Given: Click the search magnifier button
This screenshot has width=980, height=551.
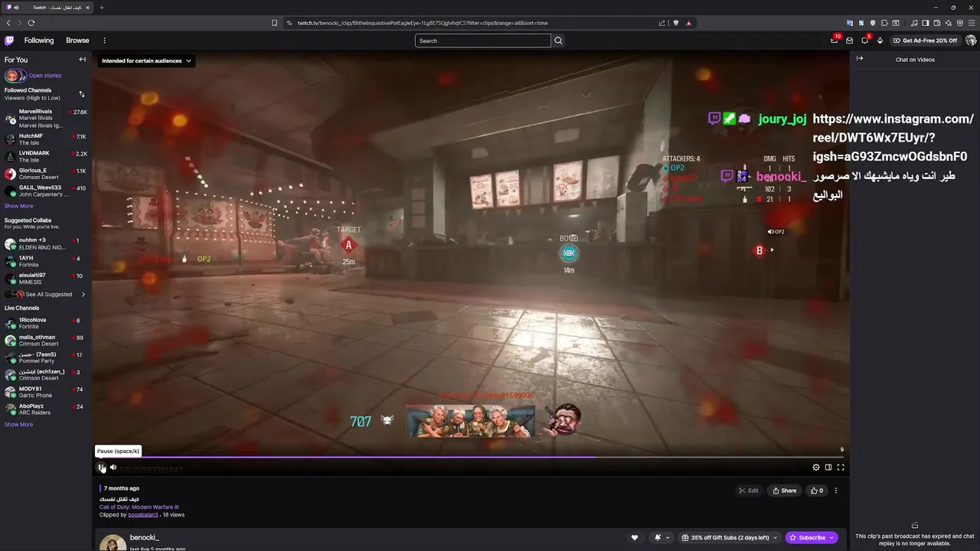Looking at the screenshot, I should (558, 41).
